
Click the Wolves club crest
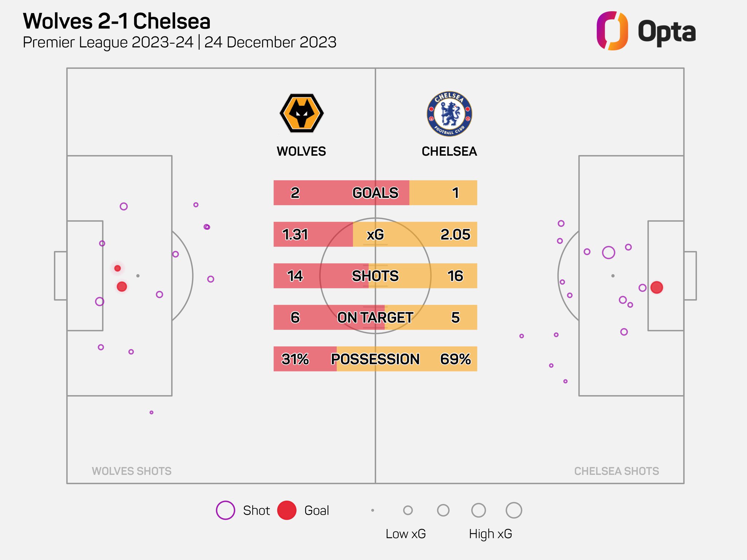coord(302,113)
